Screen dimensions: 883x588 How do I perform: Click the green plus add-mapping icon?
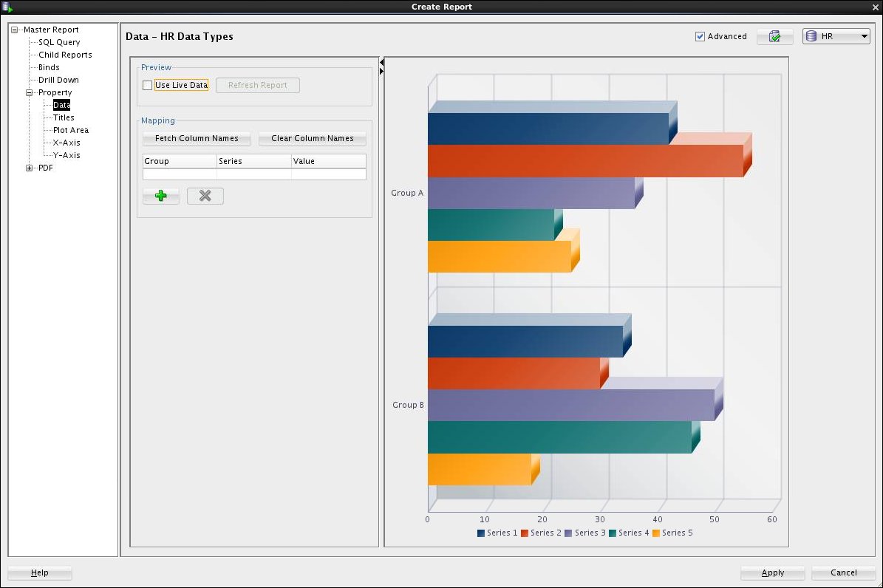(161, 196)
